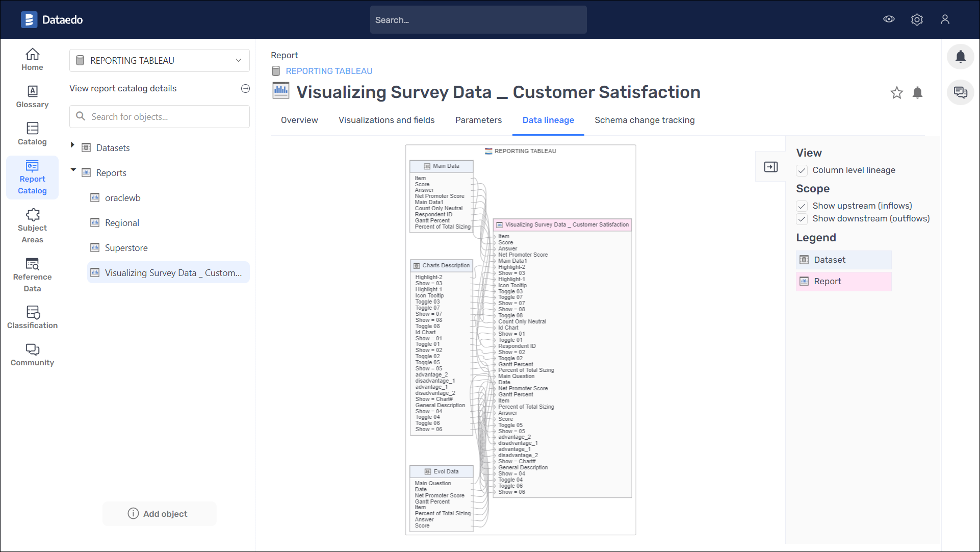Toggle Show upstream (inflows) checkbox
Image resolution: width=980 pixels, height=552 pixels.
[802, 206]
